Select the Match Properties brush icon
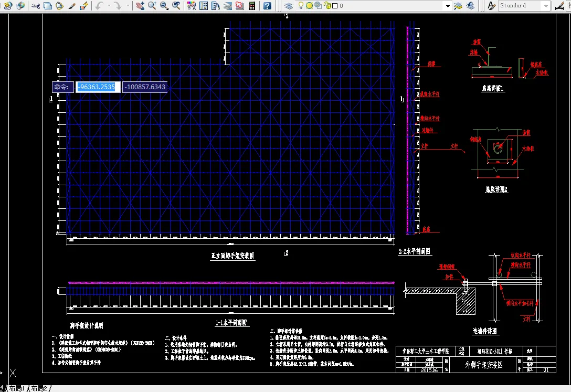This screenshot has height=392, width=571. (72, 5)
